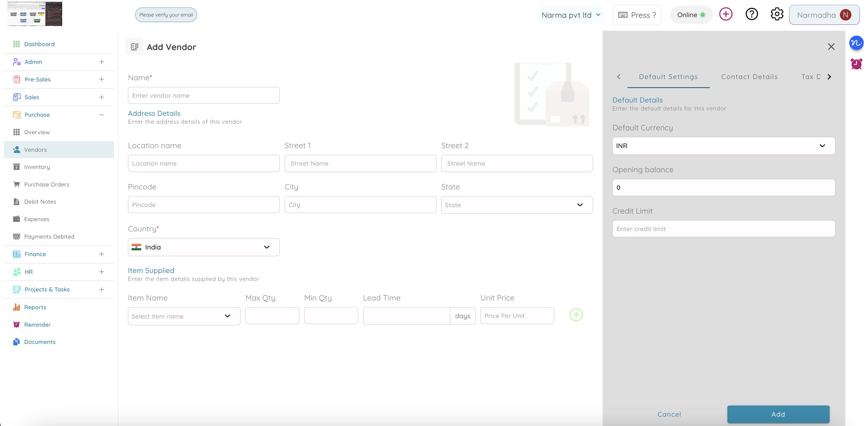The height and width of the screenshot is (426, 868).
Task: Expand the Admin sidebar section
Action: (x=101, y=62)
